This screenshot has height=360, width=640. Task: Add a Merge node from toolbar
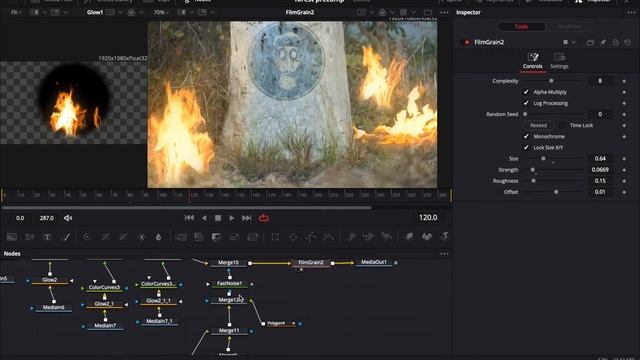coord(180,237)
